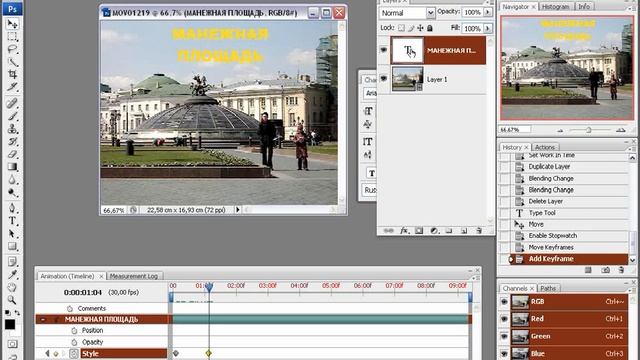Select the Zoom magnifier tool
The width and height of the screenshot is (640, 360).
[x=12, y=300]
